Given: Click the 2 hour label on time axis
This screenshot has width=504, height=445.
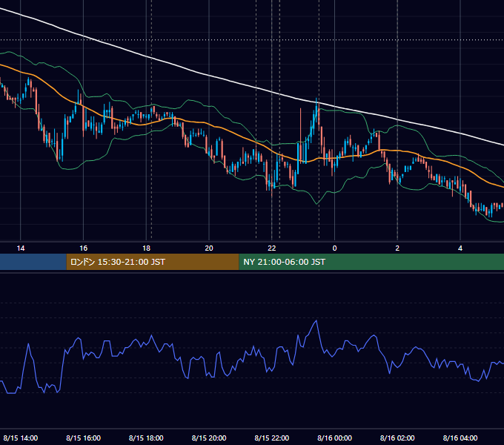Looking at the screenshot, I should click(x=397, y=248).
